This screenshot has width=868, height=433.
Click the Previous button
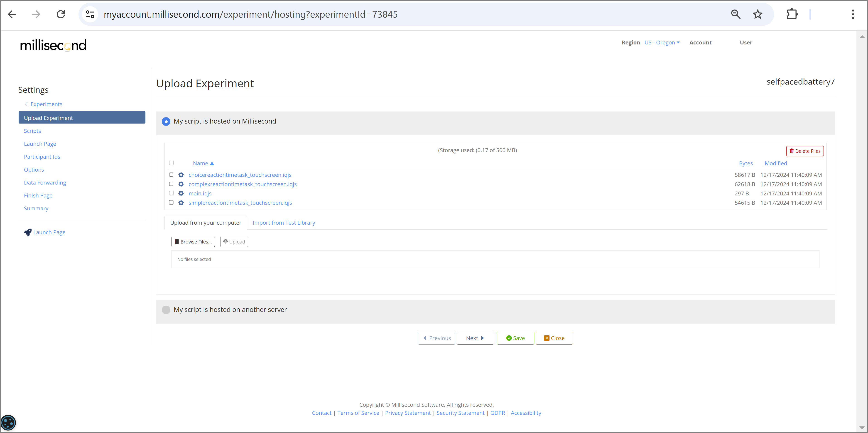pyautogui.click(x=436, y=338)
